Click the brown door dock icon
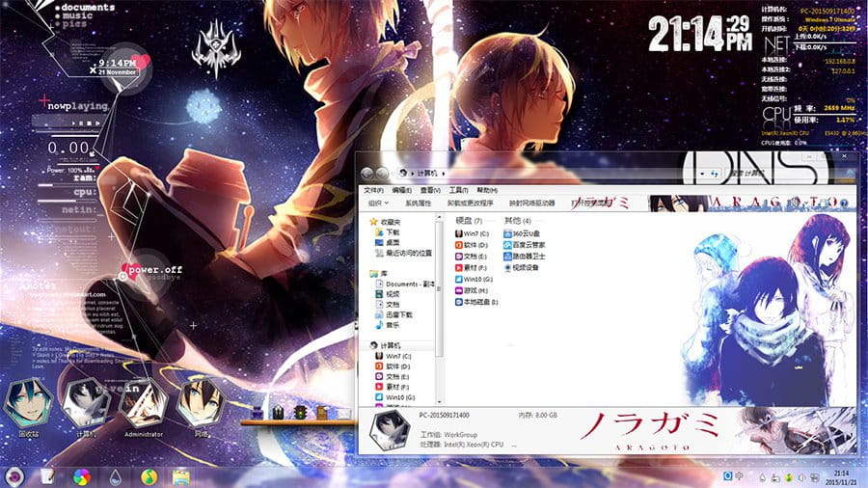The height and width of the screenshot is (488, 868). pos(322,412)
